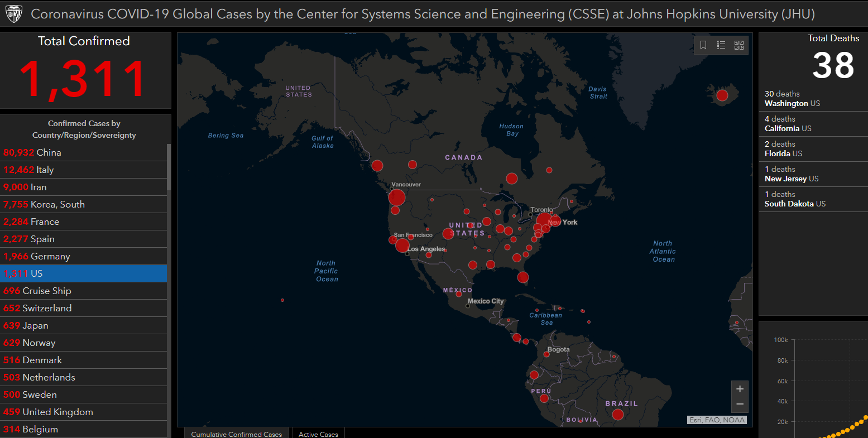Image resolution: width=868 pixels, height=438 pixels.
Task: Click the Iceland case circle on map
Action: [x=722, y=95]
